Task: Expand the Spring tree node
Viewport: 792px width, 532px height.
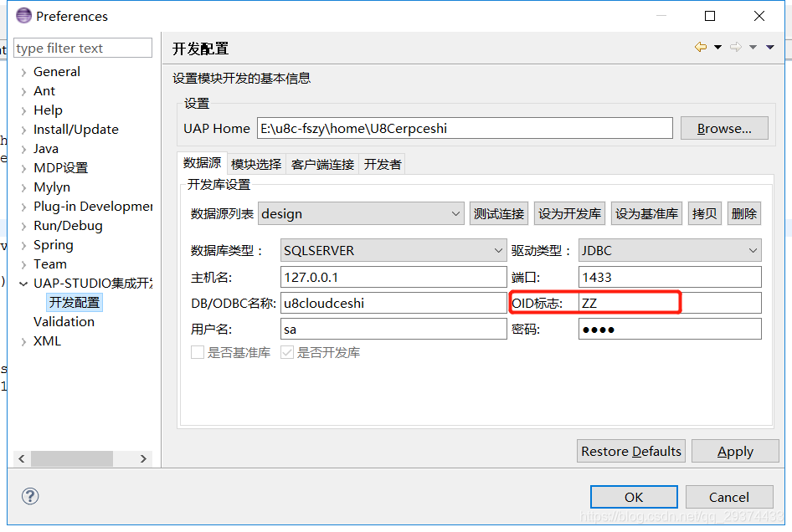Action: [x=23, y=245]
